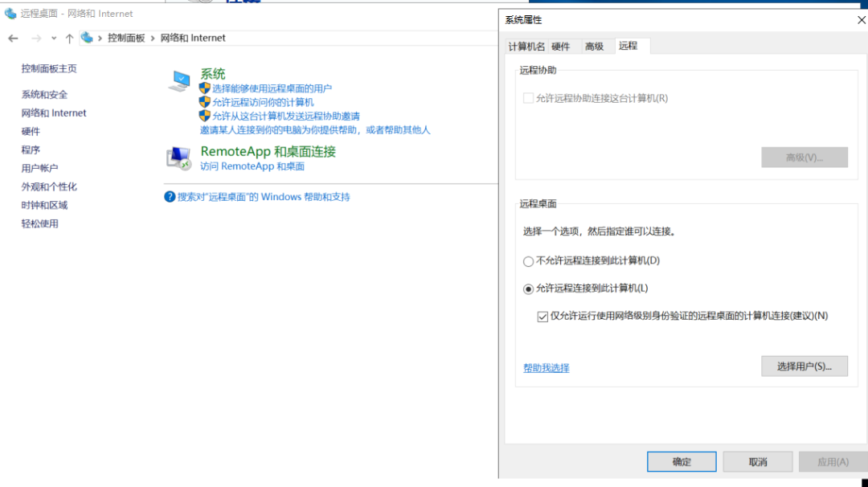Open 系统和安全 category in sidebar
868x487 pixels.
point(44,95)
